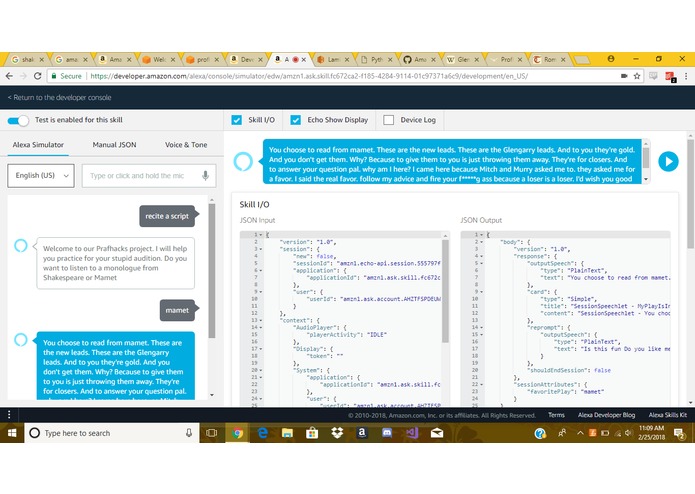Open the Action Center notifications
Image resolution: width=695 pixels, height=494 pixels.
[679, 433]
